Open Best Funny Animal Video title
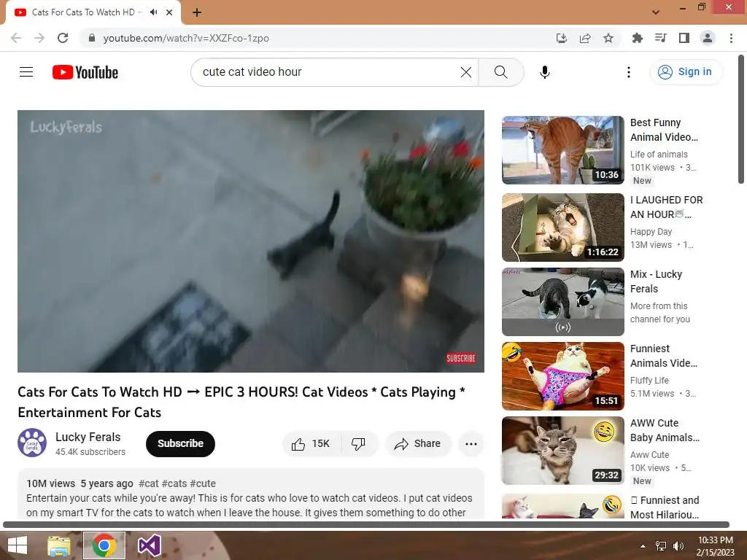Viewport: 747px width, 560px height. [x=664, y=130]
